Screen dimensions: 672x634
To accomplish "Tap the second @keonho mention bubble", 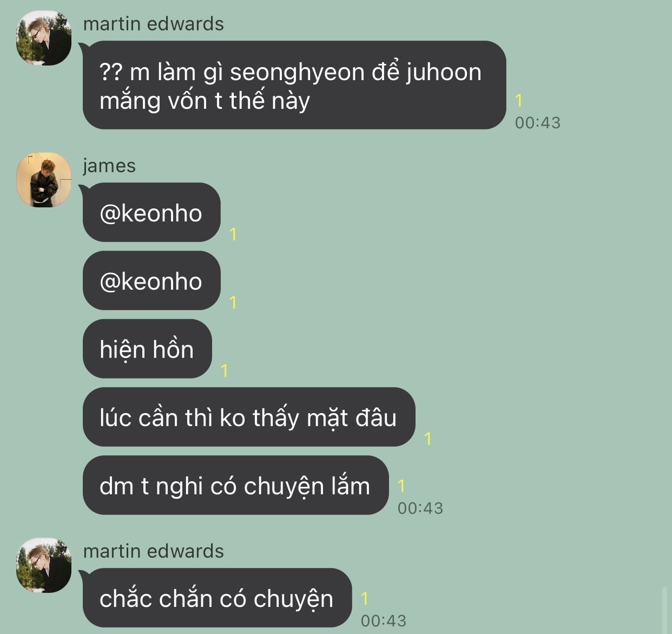I will (x=151, y=280).
